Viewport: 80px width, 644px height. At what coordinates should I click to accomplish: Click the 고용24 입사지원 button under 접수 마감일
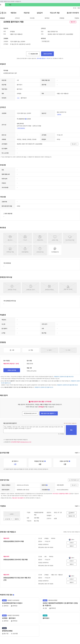(12, 370)
